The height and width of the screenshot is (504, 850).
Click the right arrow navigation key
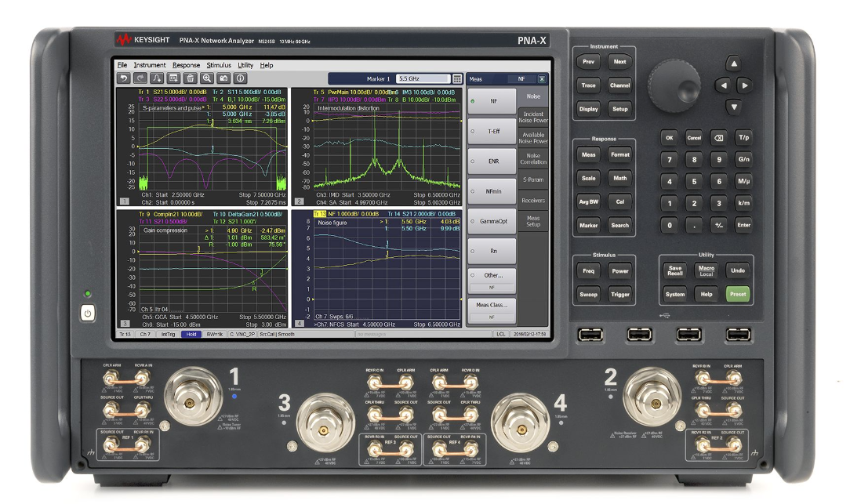pyautogui.click(x=745, y=85)
